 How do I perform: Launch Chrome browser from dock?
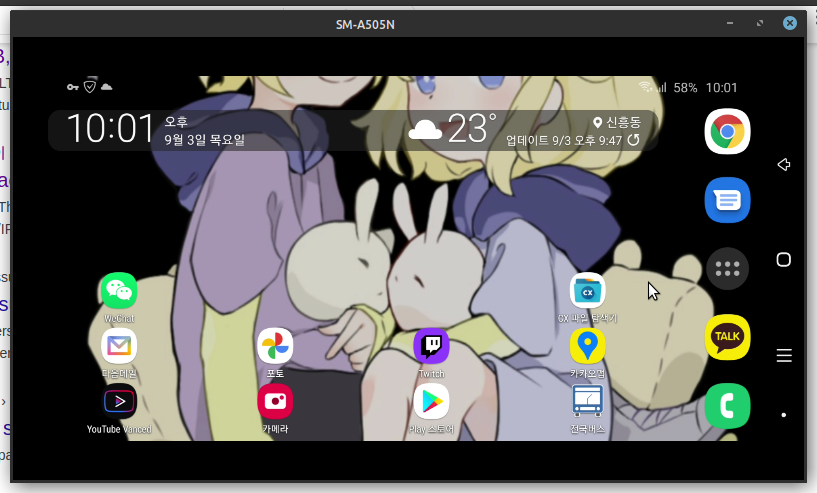pyautogui.click(x=727, y=131)
